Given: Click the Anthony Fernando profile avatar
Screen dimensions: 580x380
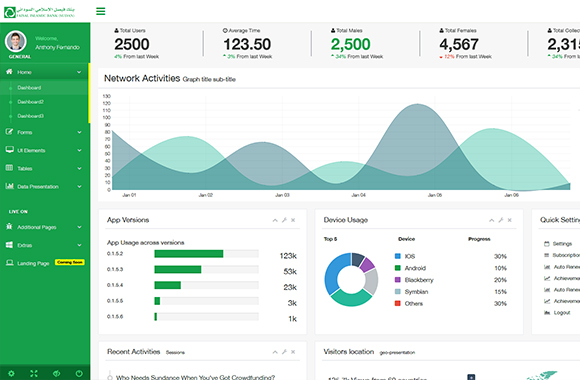Looking at the screenshot, I should (x=16, y=41).
